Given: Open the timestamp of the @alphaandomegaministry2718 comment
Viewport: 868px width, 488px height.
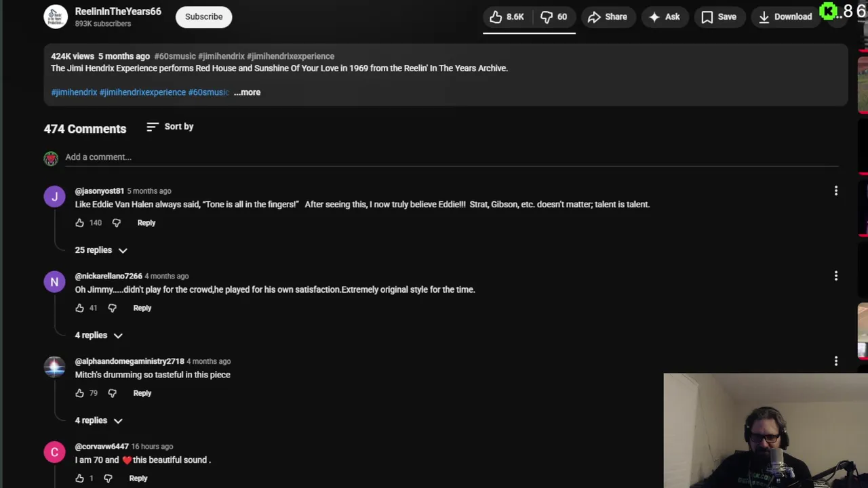Looking at the screenshot, I should click(209, 362).
